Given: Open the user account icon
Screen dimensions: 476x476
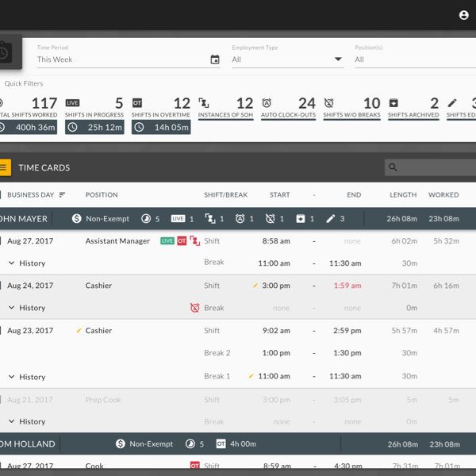Looking at the screenshot, I should click(464, 15).
